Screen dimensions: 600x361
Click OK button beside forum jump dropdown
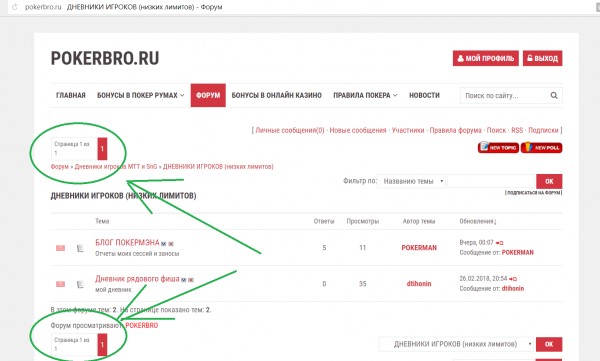[549, 344]
